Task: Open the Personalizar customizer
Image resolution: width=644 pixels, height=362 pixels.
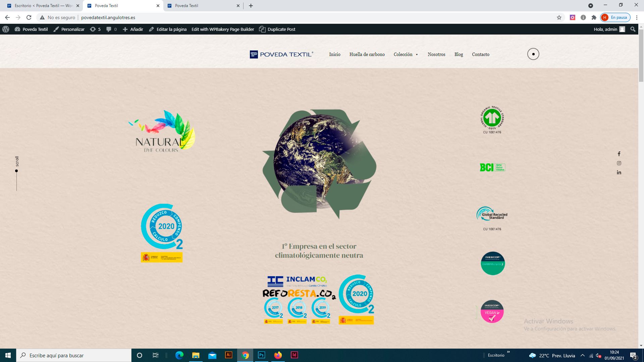Action: 69,29
